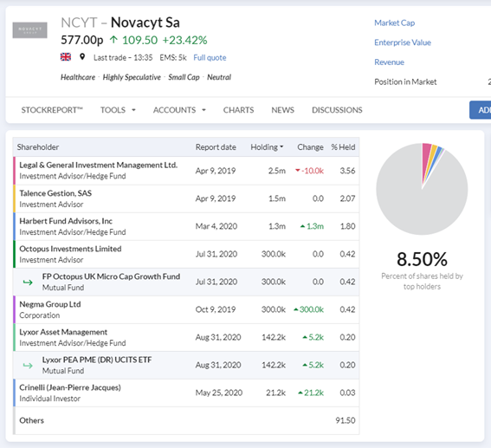Click the Oct 9, 2019 report date

(x=216, y=309)
